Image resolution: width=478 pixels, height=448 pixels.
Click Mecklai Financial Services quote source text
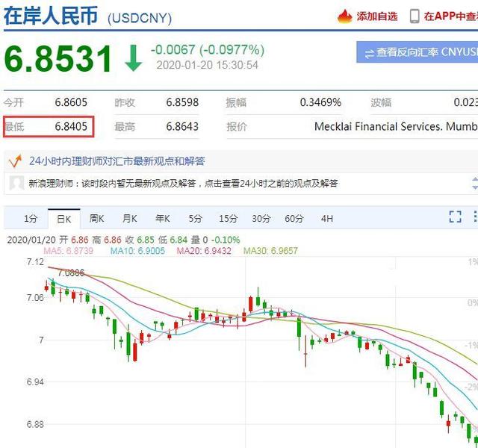click(396, 126)
